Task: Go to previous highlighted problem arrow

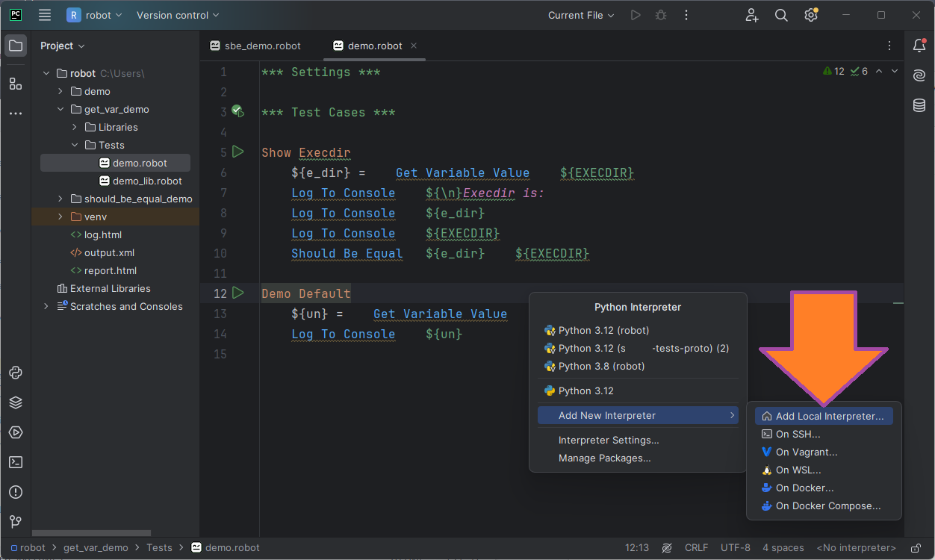Action: pos(879,72)
